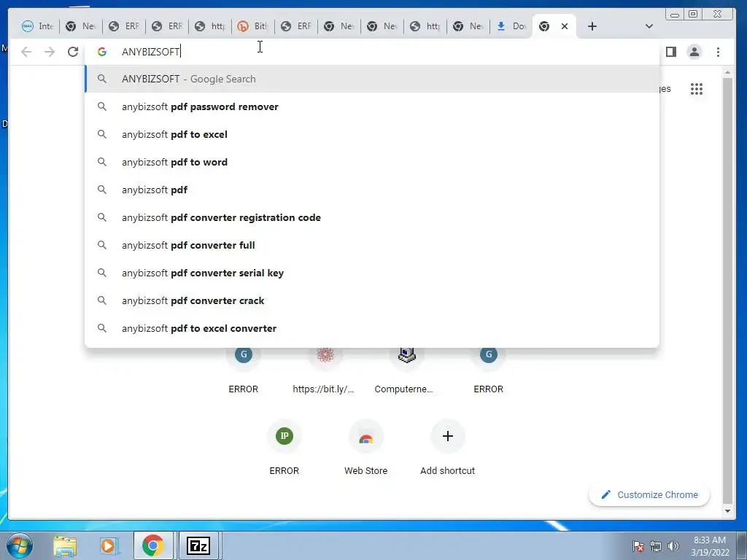
Task: Launch Windows Media Player from taskbar
Action: coord(108,545)
